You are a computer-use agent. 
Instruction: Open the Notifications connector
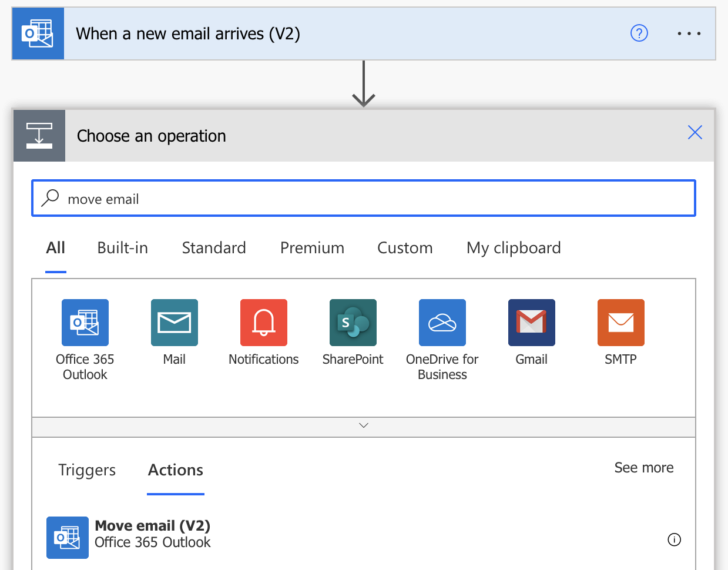point(263,323)
